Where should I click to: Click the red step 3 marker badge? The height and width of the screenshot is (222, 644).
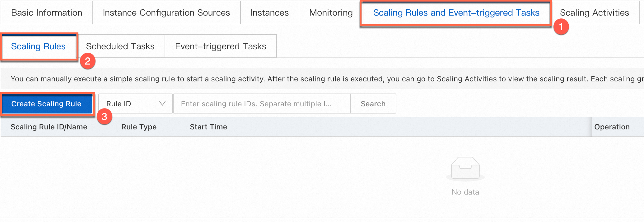tap(104, 117)
